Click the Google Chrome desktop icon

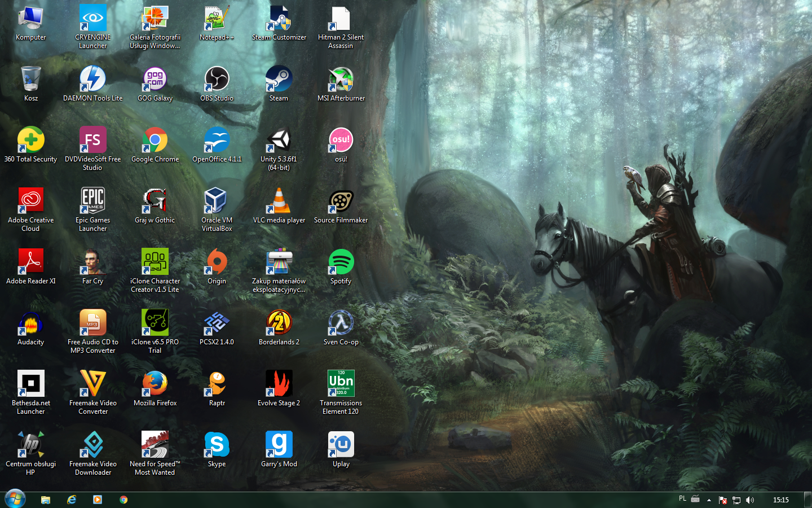155,144
